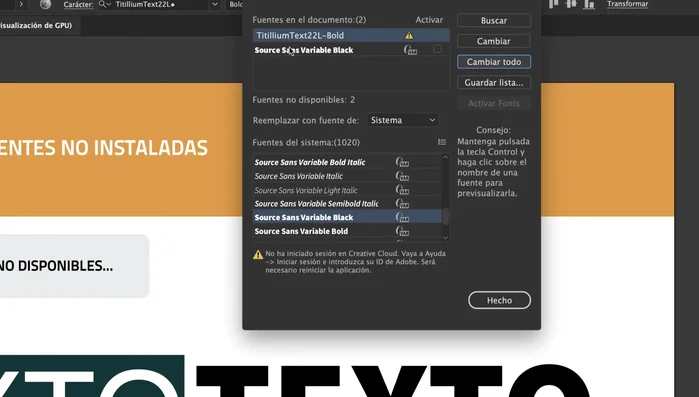
Task: Click system fonts list scroll-down arrow
Action: coord(445,237)
